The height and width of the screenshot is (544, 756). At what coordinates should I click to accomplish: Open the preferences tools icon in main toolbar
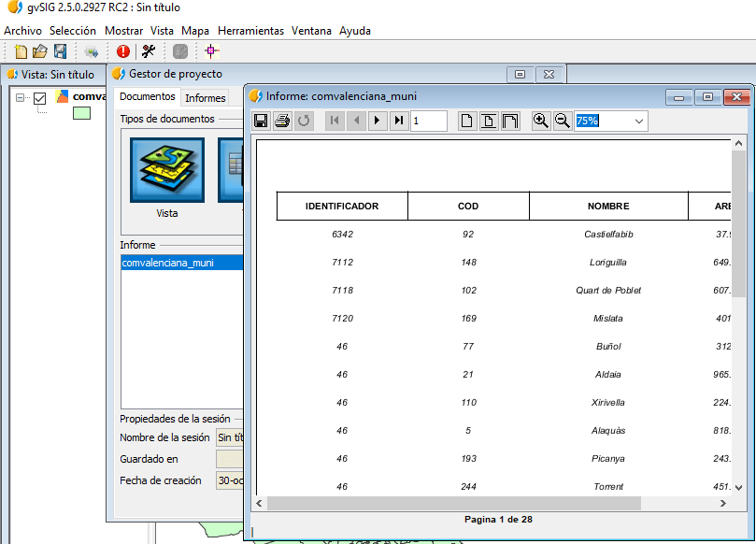pos(149,51)
